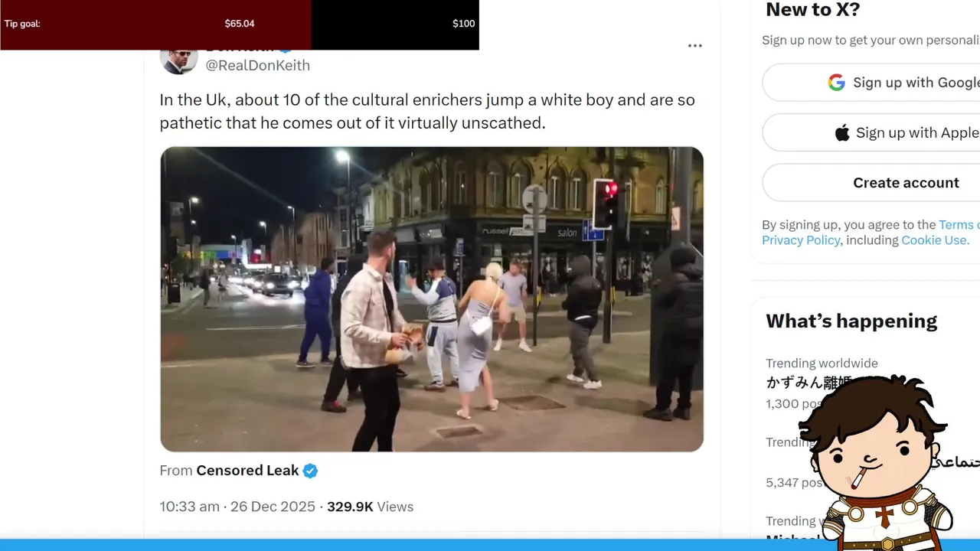980x551 pixels.
Task: Open the Cookie Use link
Action: click(x=935, y=240)
